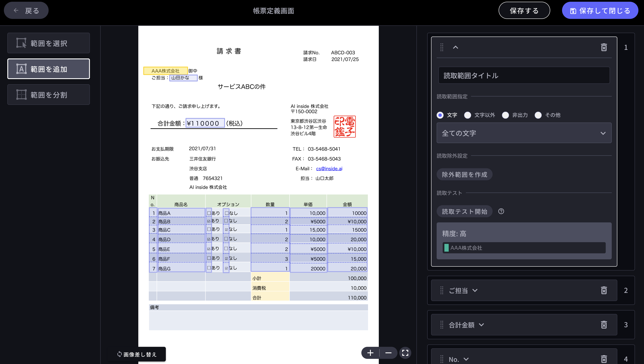The width and height of the screenshot is (644, 364).
Task: Delete reading range panel 1 with trash icon
Action: pyautogui.click(x=604, y=47)
